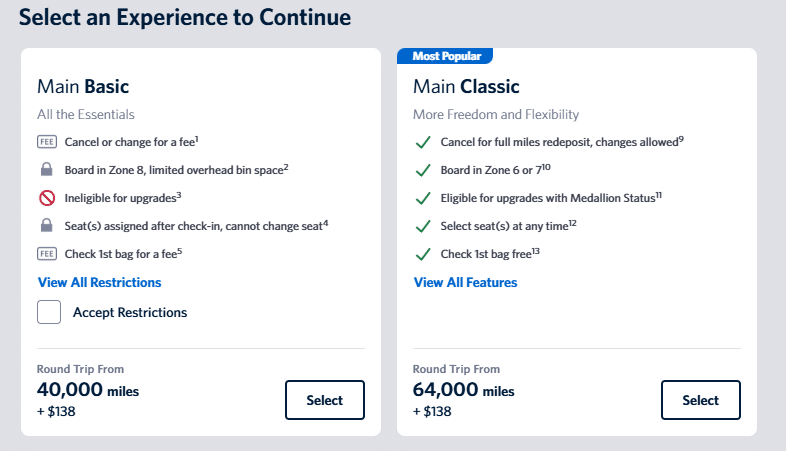This screenshot has height=451, width=786.
Task: Click the checkmark beside Cancel for full miles redeposit
Action: tap(423, 142)
